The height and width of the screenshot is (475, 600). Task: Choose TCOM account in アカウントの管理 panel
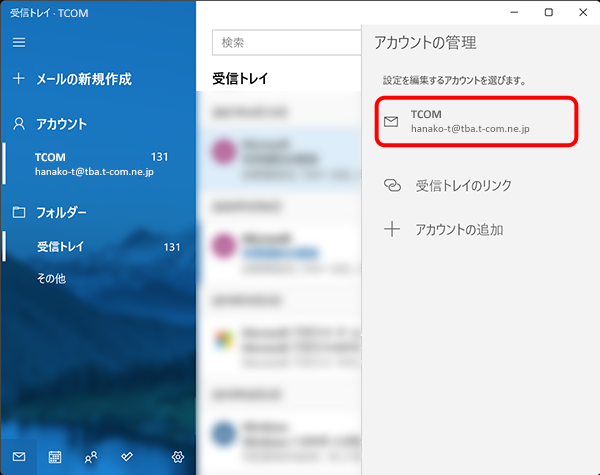pos(476,121)
